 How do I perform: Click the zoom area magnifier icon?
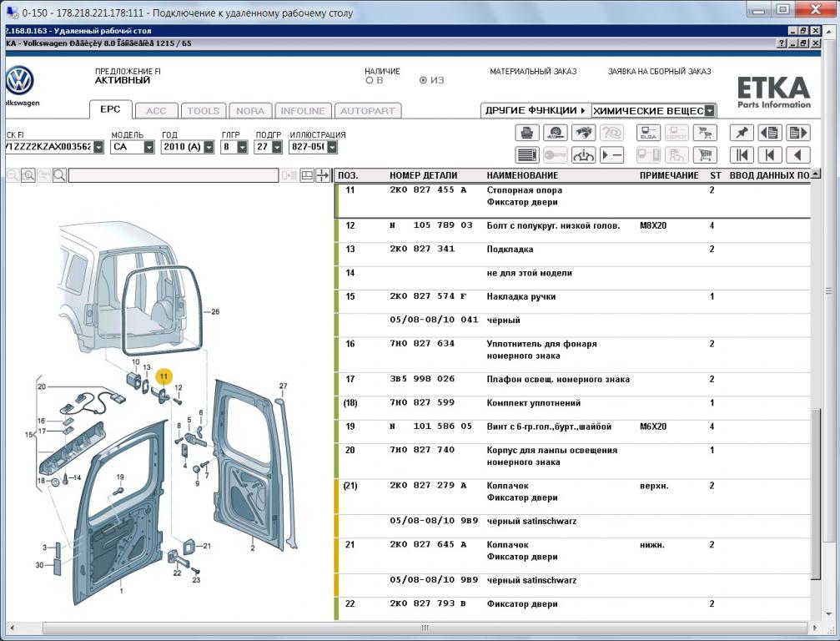(28, 175)
